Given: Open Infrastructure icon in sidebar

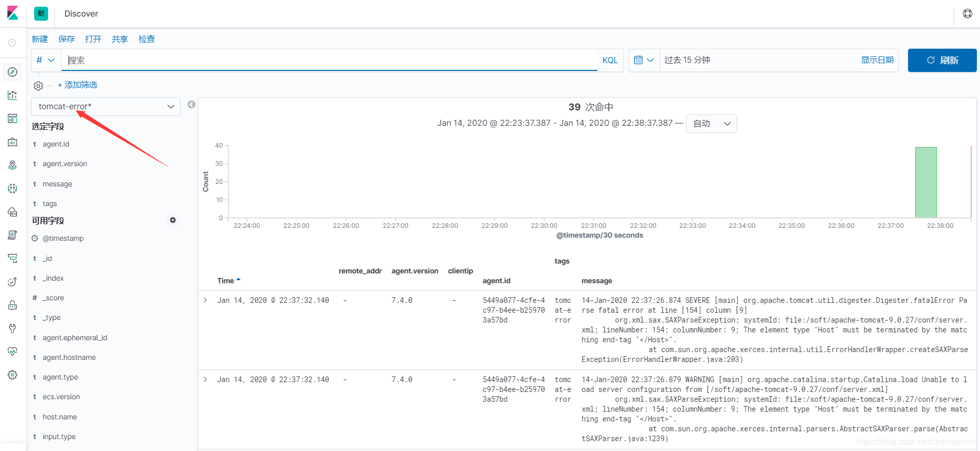Looking at the screenshot, I should pyautogui.click(x=12, y=212).
